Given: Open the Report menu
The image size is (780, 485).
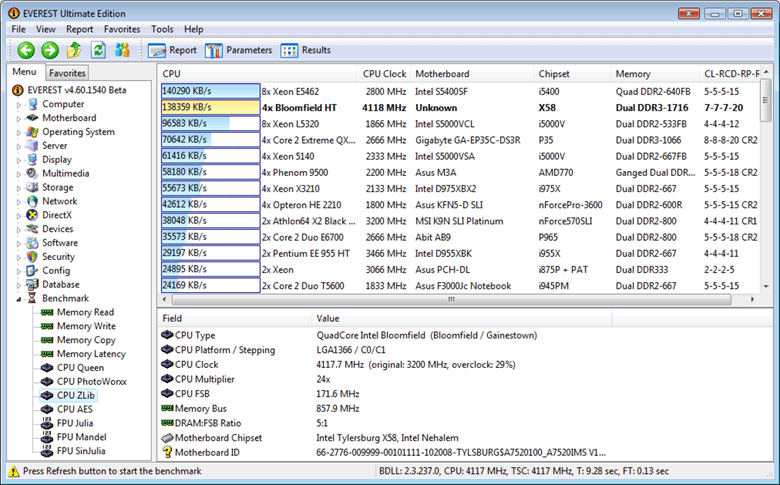Looking at the screenshot, I should [x=80, y=29].
